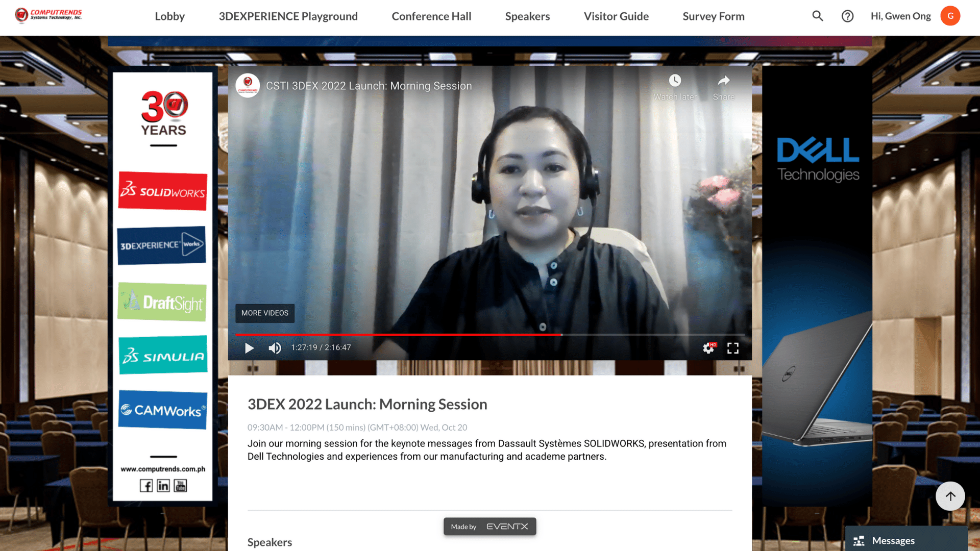Open the Survey Form
The image size is (980, 551).
(x=713, y=16)
